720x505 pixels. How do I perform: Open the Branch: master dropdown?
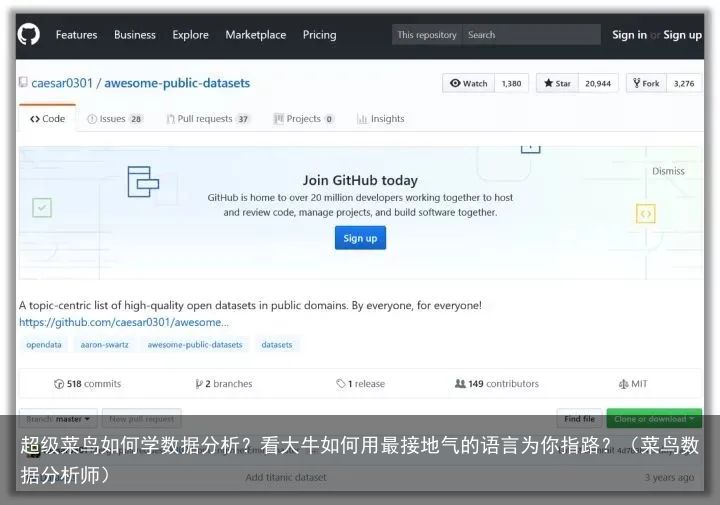point(58,419)
